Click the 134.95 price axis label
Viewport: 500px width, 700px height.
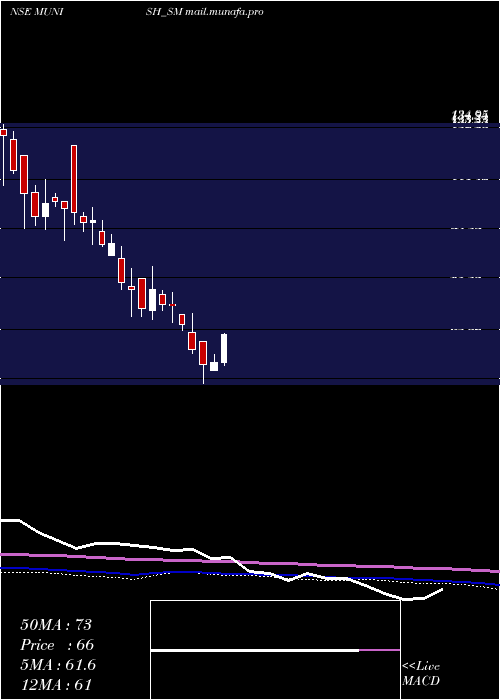[x=470, y=117]
